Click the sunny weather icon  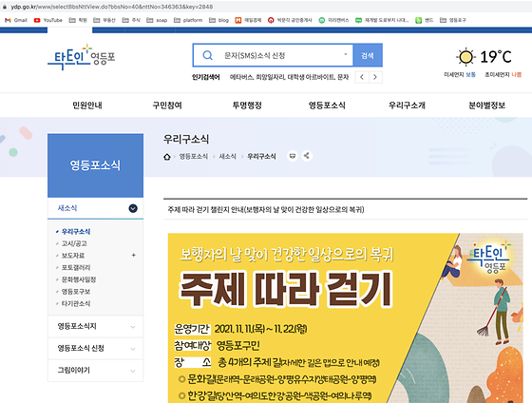465,57
